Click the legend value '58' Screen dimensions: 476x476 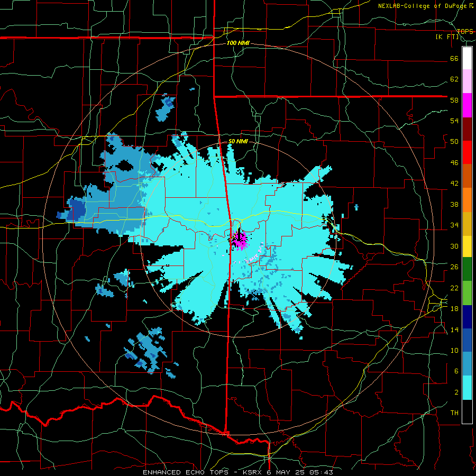[x=454, y=100]
